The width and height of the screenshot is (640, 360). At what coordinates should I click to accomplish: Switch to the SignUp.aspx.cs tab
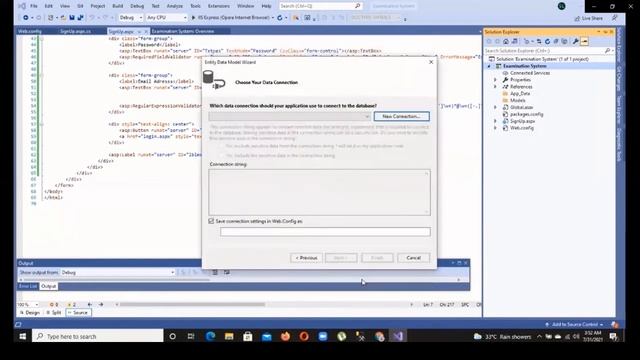(x=76, y=31)
